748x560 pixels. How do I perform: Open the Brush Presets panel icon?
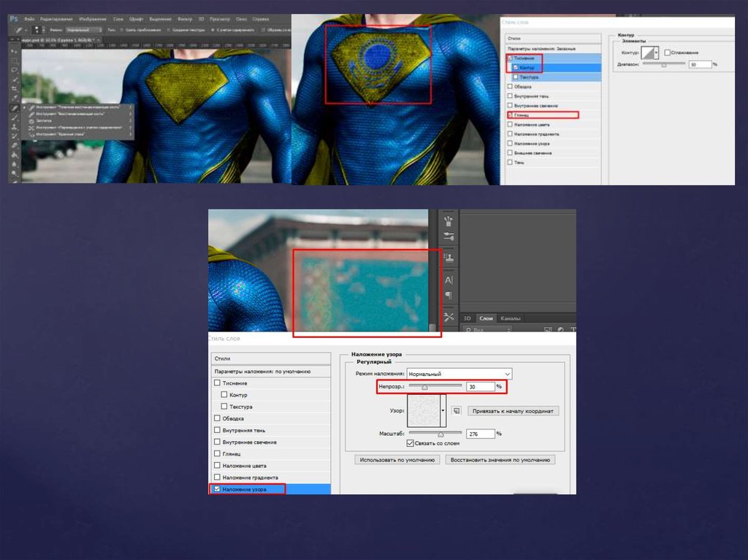(x=449, y=220)
